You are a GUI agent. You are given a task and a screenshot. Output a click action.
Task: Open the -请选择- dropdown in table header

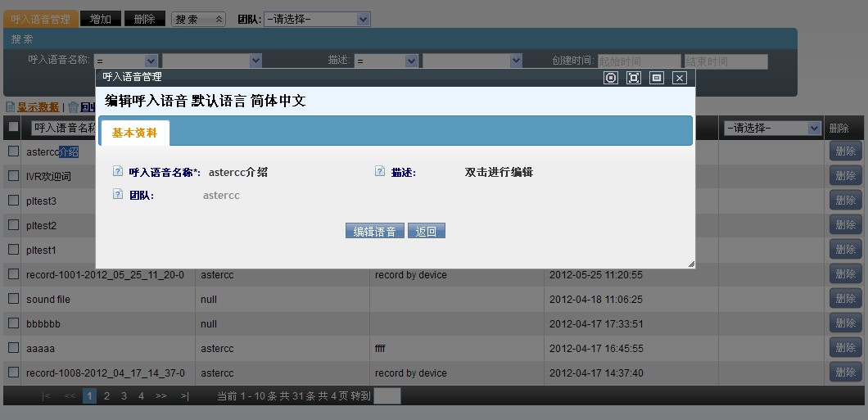772,128
